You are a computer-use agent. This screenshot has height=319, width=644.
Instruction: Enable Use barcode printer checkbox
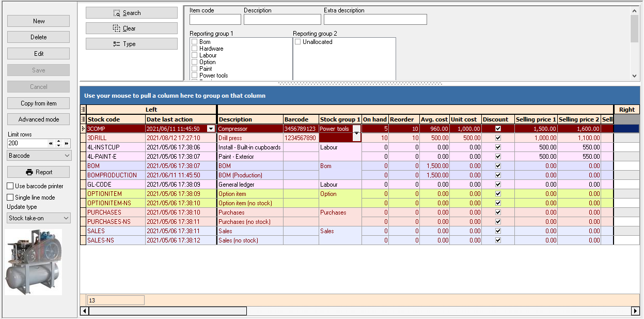coord(10,186)
